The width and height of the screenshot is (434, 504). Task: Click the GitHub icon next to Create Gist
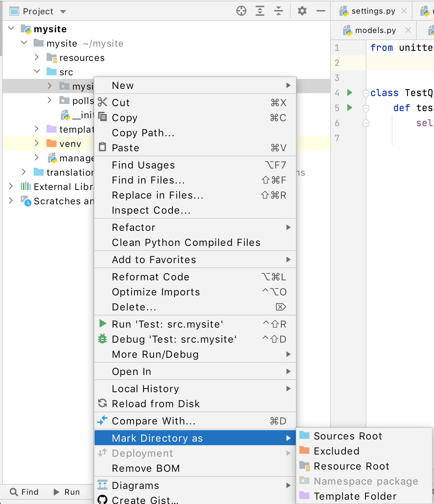[102, 499]
